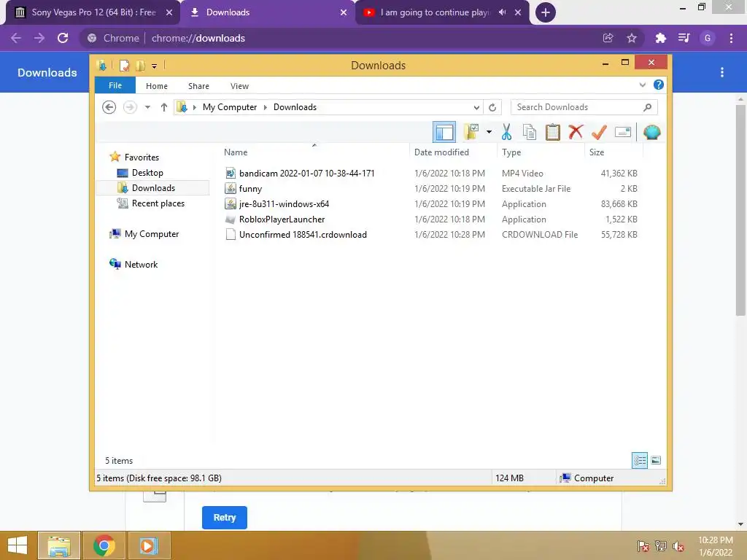The image size is (747, 560).
Task: Click the Rename card icon in toolbar
Action: coord(623,132)
